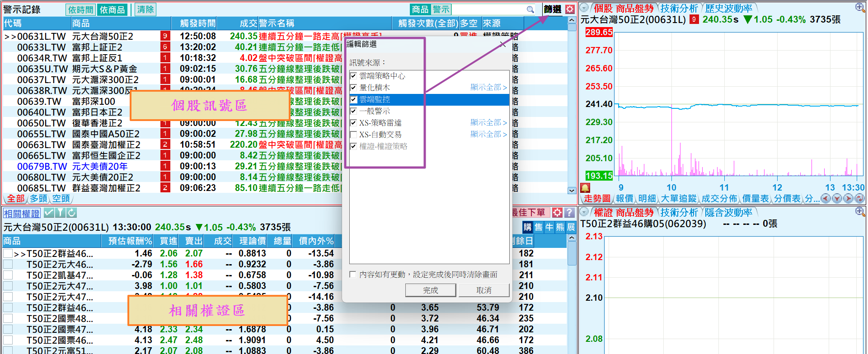Image resolution: width=868 pixels, height=354 pixels.
Task: Click the 完成 button in filter dialog
Action: tap(430, 290)
